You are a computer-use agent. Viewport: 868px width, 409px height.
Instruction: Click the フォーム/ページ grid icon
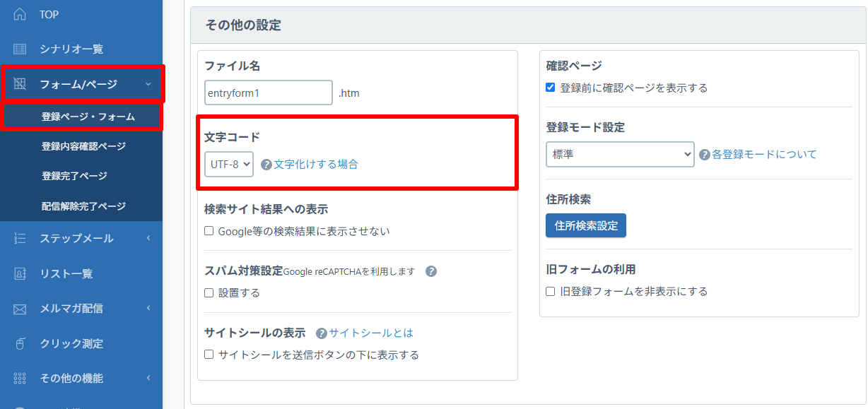tap(20, 84)
